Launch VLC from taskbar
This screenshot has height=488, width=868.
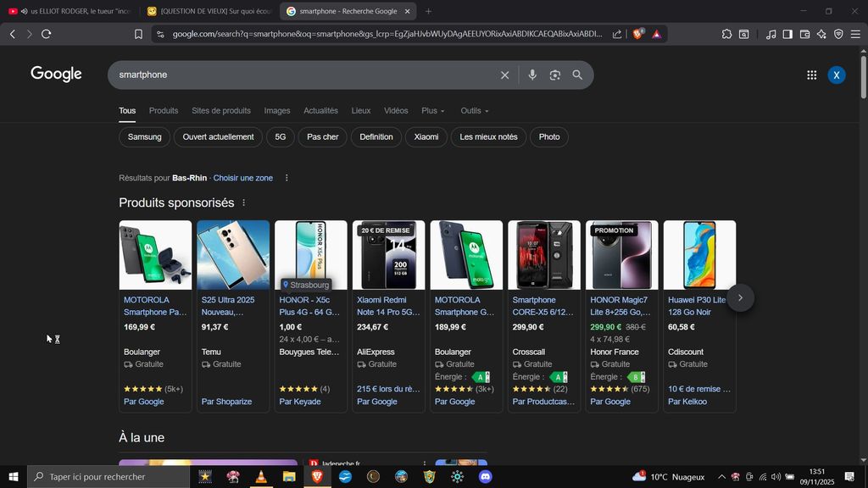click(260, 477)
